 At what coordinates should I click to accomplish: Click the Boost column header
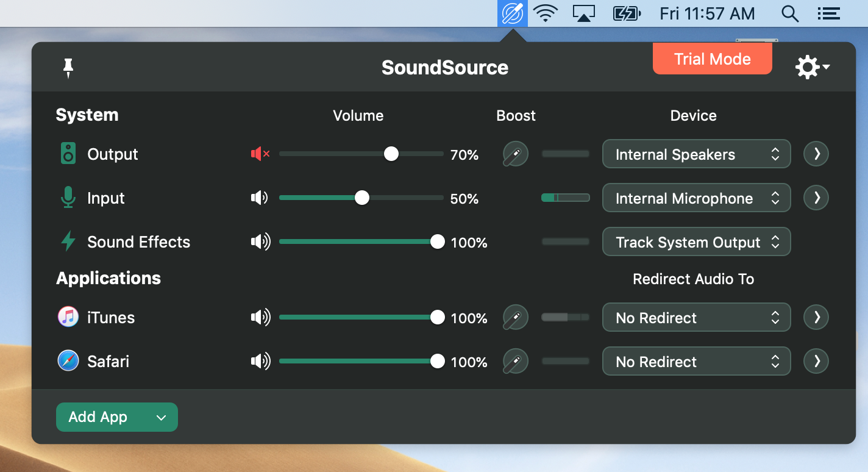516,116
